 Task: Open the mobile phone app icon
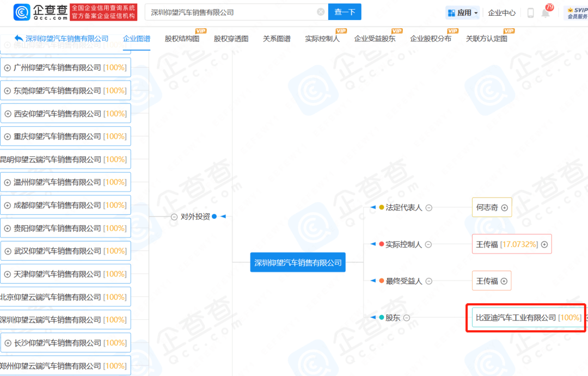(530, 13)
